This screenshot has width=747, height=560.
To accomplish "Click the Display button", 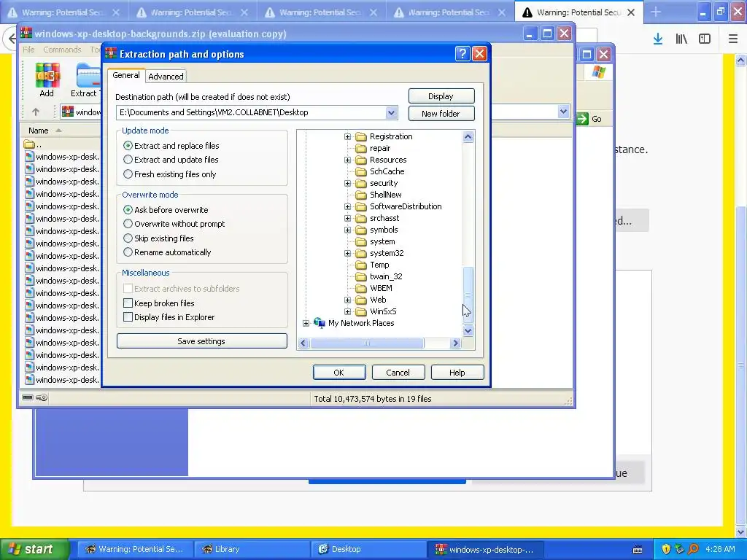I will pos(441,96).
